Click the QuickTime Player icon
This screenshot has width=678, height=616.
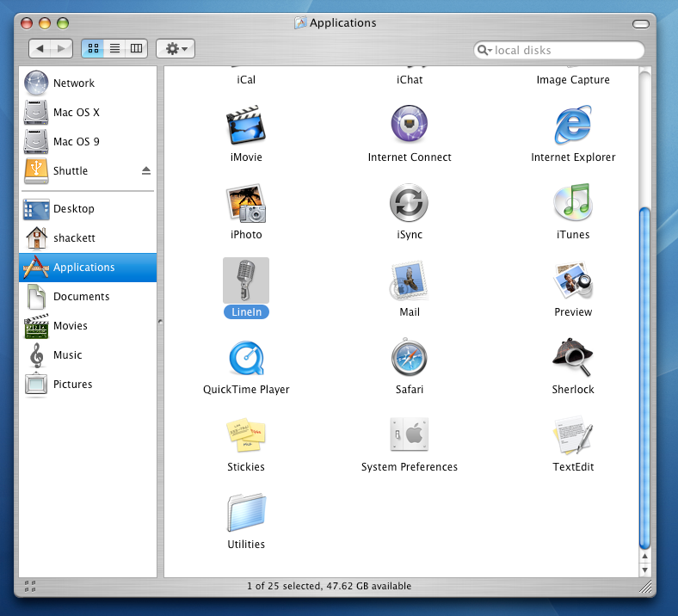pos(245,359)
